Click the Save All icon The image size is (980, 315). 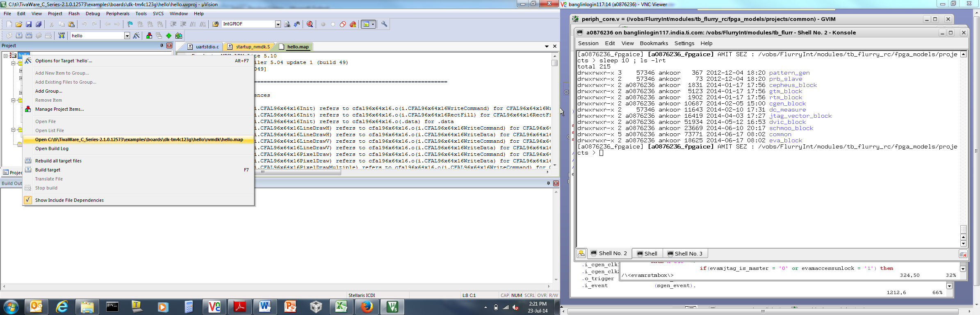coord(39,24)
